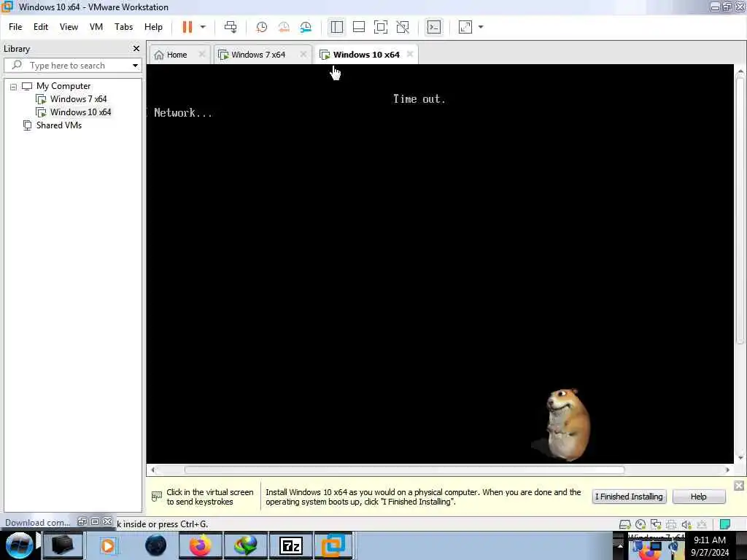Image resolution: width=747 pixels, height=560 pixels.
Task: Open the File menu
Action: pos(15,27)
